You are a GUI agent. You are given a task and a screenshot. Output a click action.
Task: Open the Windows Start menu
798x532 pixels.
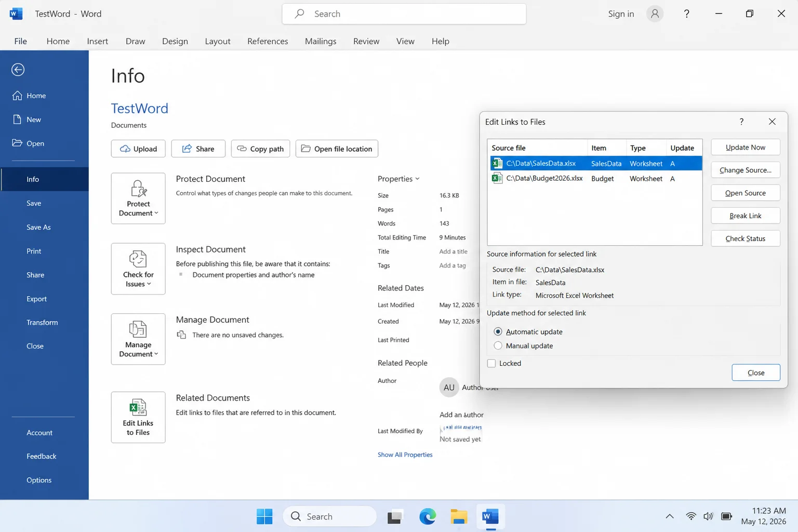[264, 516]
